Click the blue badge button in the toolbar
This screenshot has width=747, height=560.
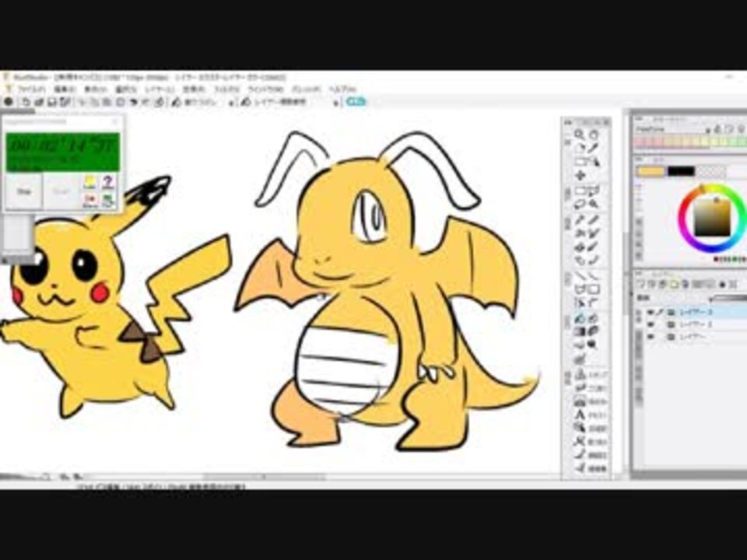[x=356, y=102]
